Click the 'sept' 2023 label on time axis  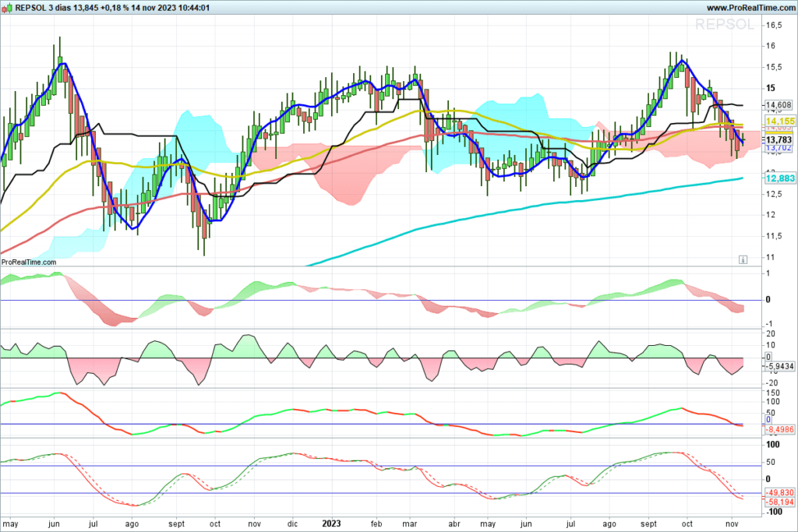pyautogui.click(x=649, y=524)
